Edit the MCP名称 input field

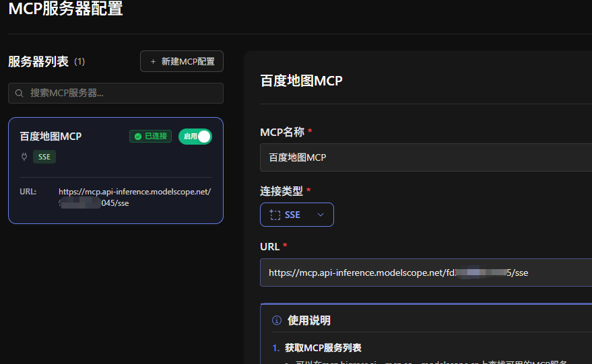tap(426, 157)
